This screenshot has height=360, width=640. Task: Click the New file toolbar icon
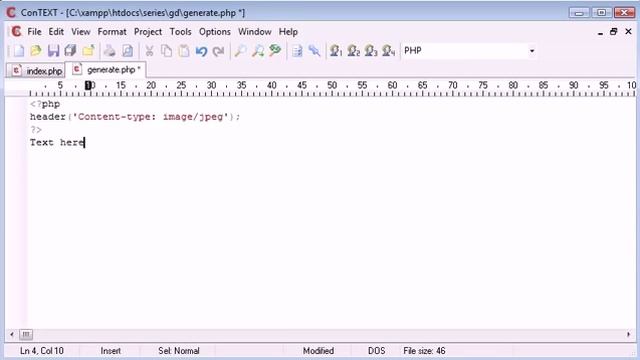click(18, 51)
